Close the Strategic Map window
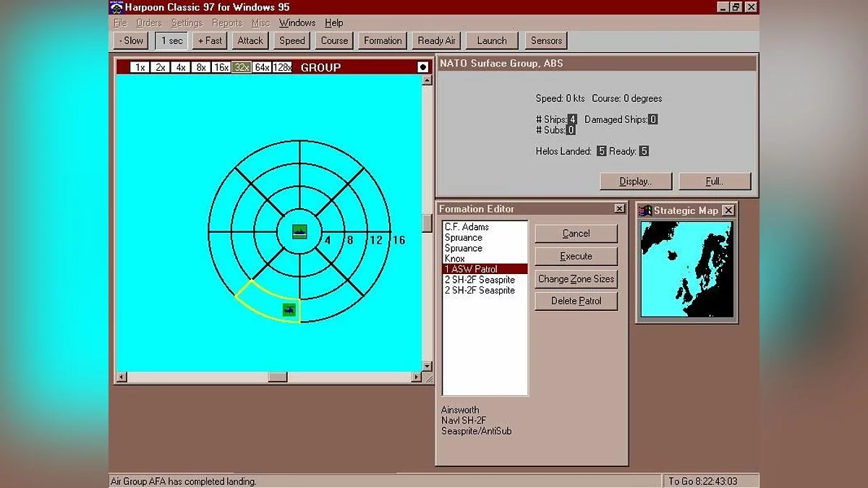Screen dimensions: 868x488 tap(728, 210)
